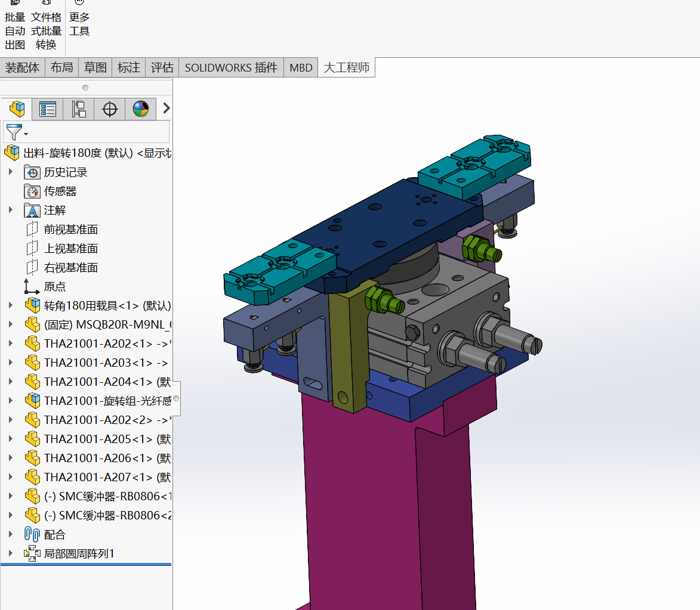Expand the 注解 tree node
This screenshot has height=610, width=700.
pyautogui.click(x=11, y=210)
